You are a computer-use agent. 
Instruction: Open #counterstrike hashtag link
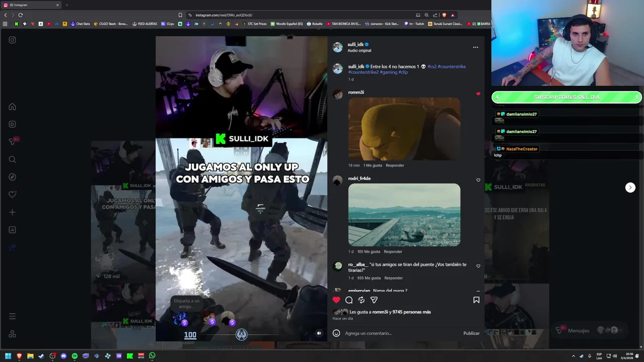(452, 66)
